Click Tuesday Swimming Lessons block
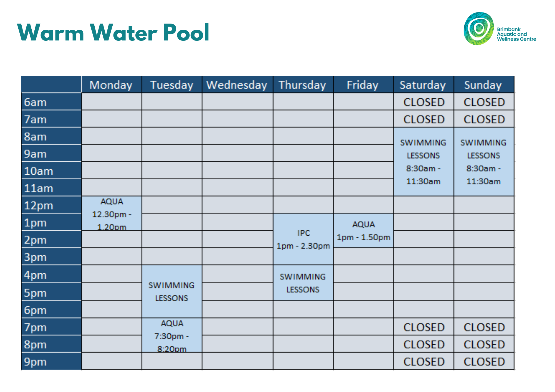Viewport: 555px width, 392px height. pos(172,291)
